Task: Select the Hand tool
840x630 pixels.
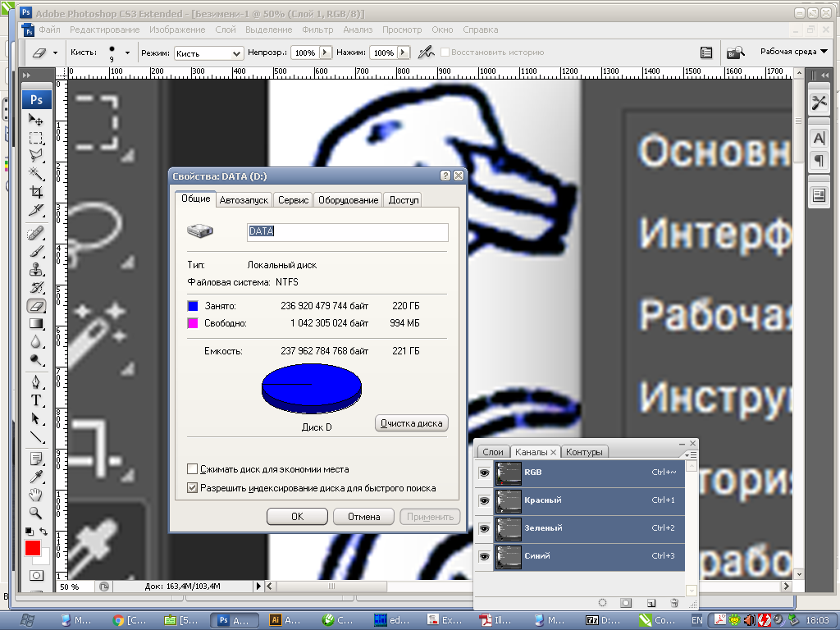Action: (x=36, y=495)
